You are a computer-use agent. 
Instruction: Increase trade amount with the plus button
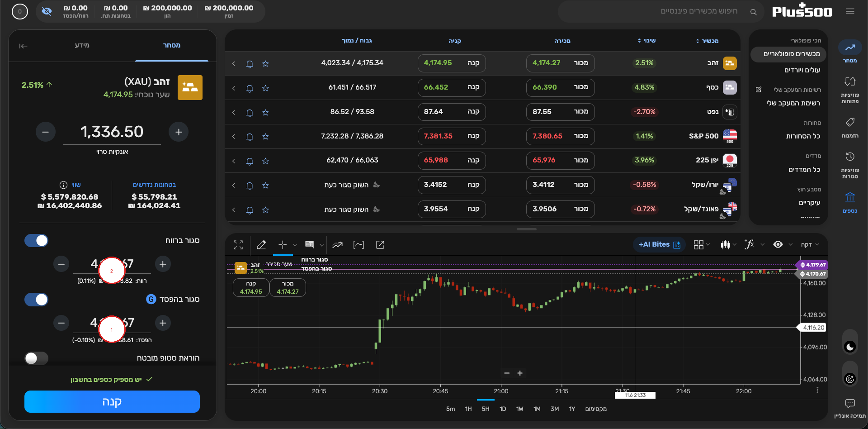tap(179, 132)
